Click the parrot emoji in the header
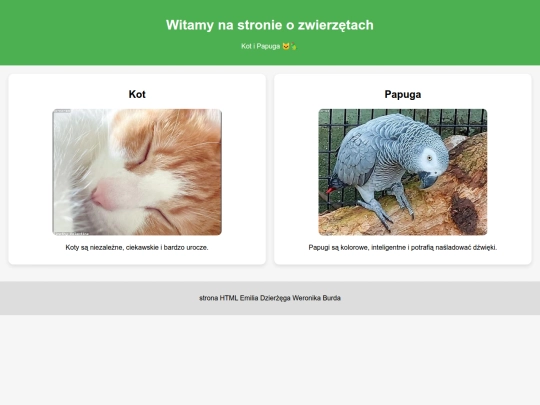540x405 pixels. coord(293,46)
